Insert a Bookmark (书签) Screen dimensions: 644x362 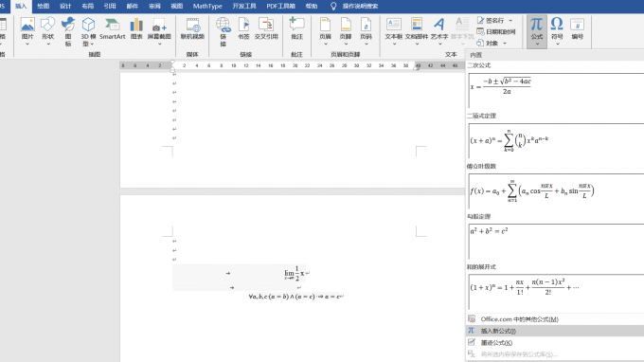point(243,28)
